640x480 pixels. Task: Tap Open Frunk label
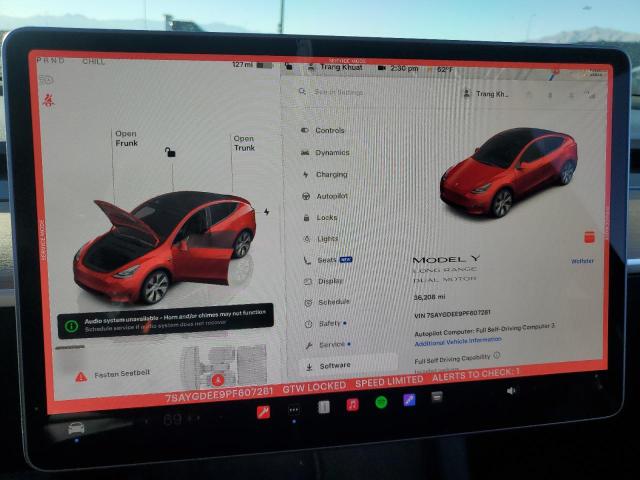(126, 138)
